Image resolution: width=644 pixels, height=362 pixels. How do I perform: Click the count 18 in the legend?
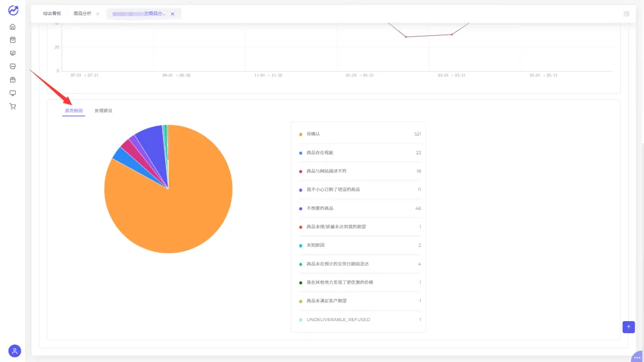(x=418, y=171)
